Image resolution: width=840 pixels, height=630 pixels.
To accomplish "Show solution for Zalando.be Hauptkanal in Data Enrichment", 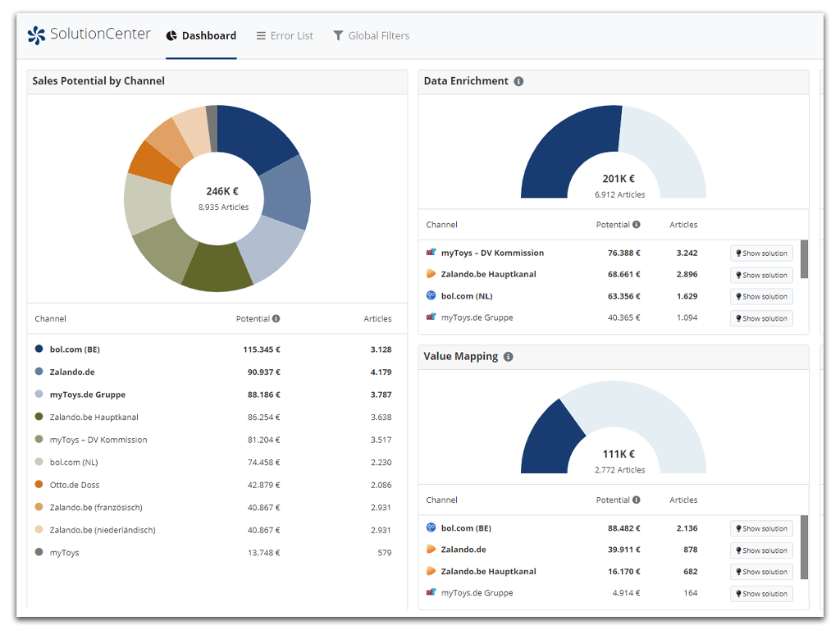I will tap(761, 276).
